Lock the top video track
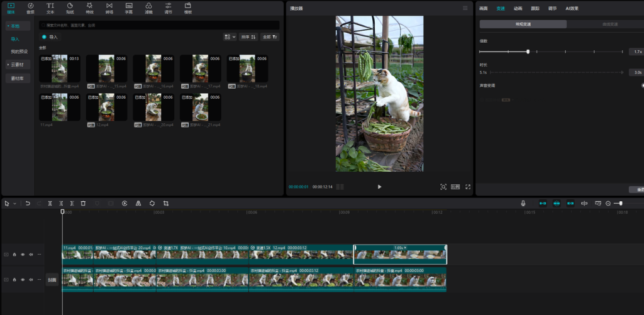 click(14, 255)
